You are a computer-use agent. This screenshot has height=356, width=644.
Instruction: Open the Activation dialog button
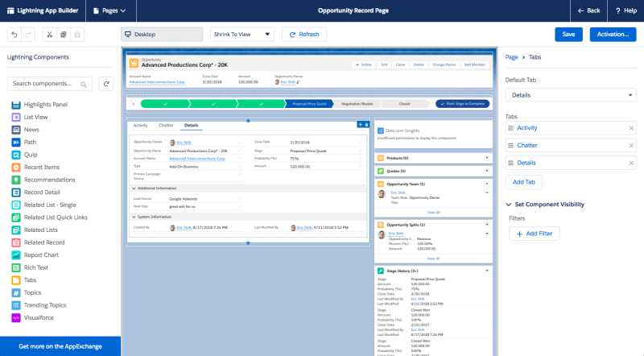(x=613, y=35)
